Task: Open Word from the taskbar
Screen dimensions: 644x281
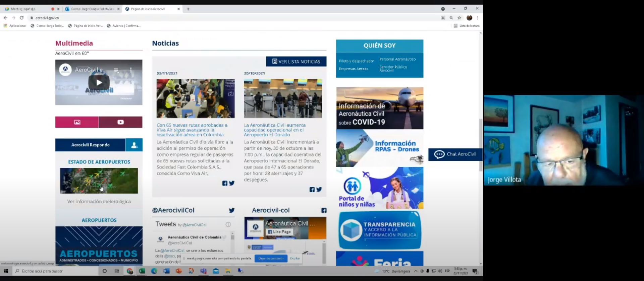Action: [x=166, y=271]
